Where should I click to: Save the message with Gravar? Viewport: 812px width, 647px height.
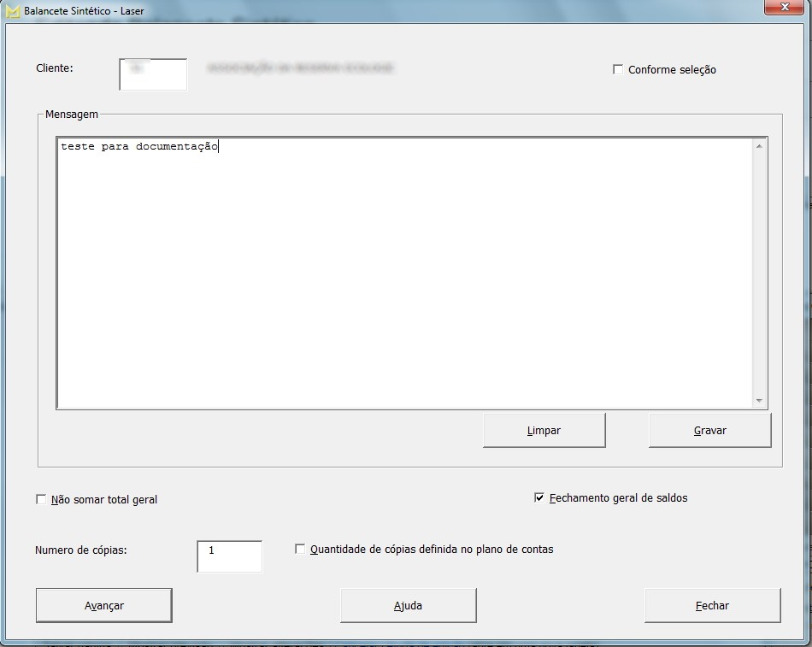click(709, 430)
